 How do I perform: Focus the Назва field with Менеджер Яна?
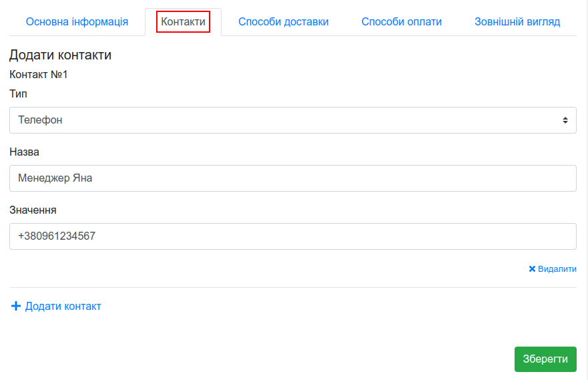click(292, 178)
